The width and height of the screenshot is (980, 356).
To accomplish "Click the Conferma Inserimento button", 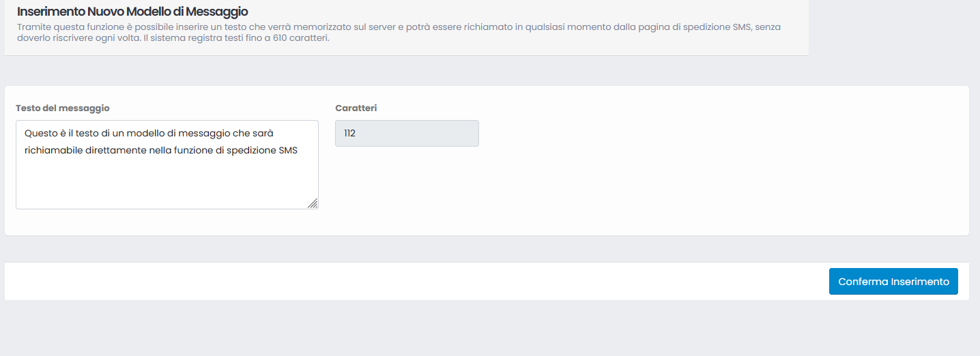I will (x=893, y=282).
